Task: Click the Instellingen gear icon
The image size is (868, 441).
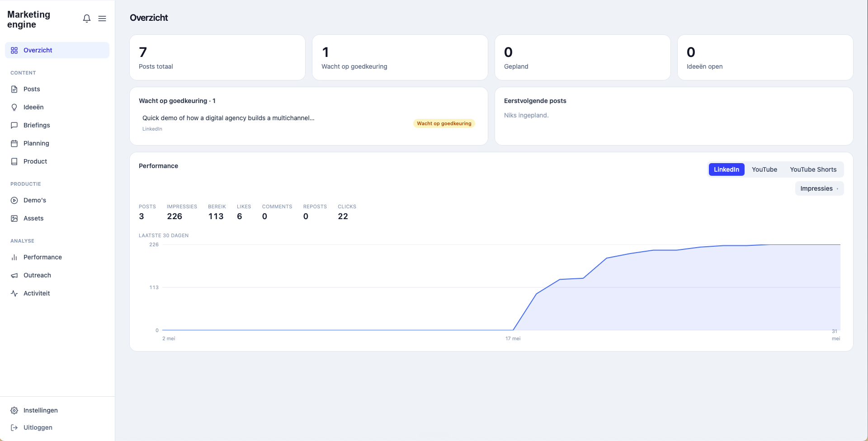Action: (14, 410)
